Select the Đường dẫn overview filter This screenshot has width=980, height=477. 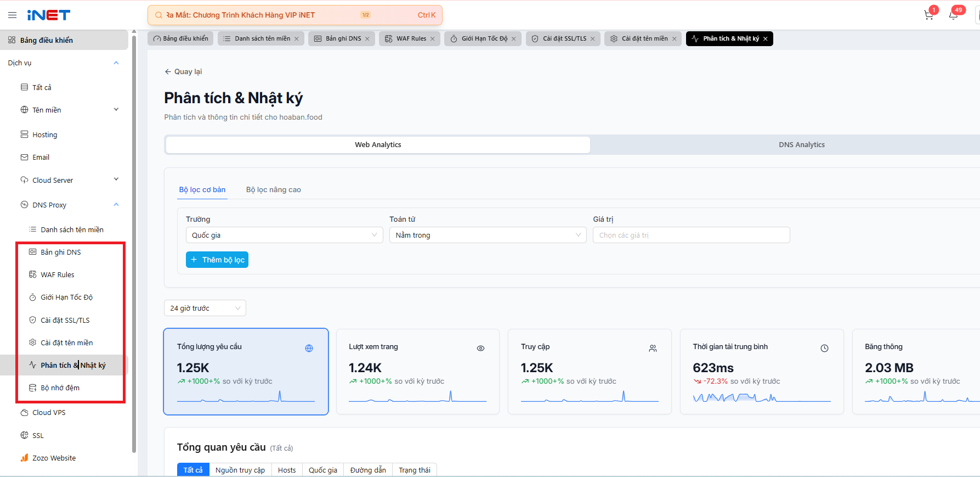coord(368,470)
